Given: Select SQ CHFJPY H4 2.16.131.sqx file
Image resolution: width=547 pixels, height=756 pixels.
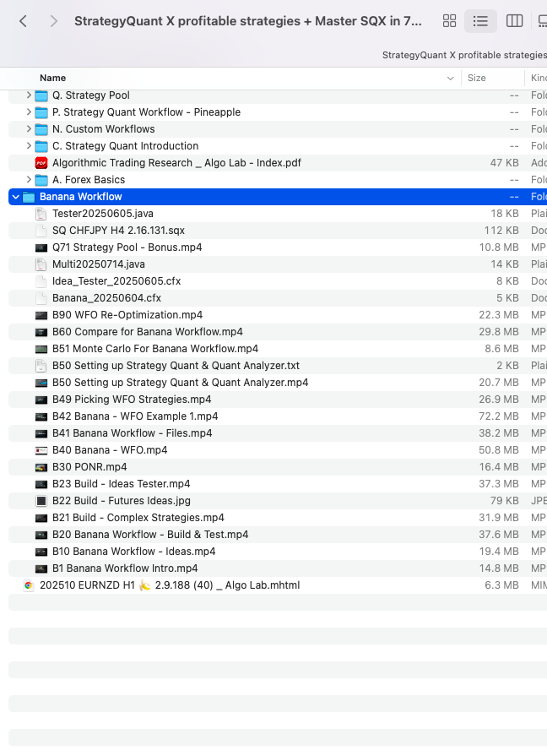Looking at the screenshot, I should point(117,231).
